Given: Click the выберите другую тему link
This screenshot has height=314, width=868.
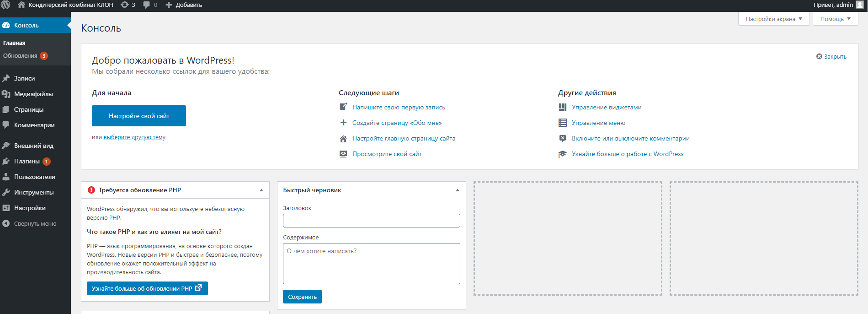Looking at the screenshot, I should pyautogui.click(x=134, y=137).
